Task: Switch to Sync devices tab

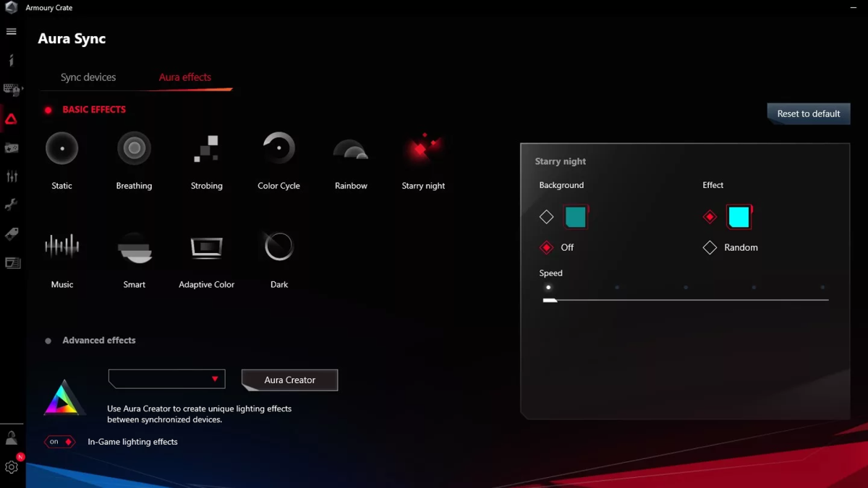Action: point(88,77)
